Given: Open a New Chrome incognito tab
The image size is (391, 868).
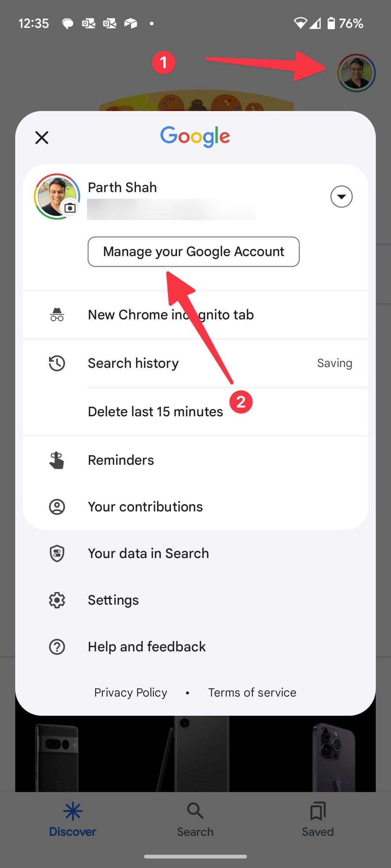Looking at the screenshot, I should click(x=171, y=315).
